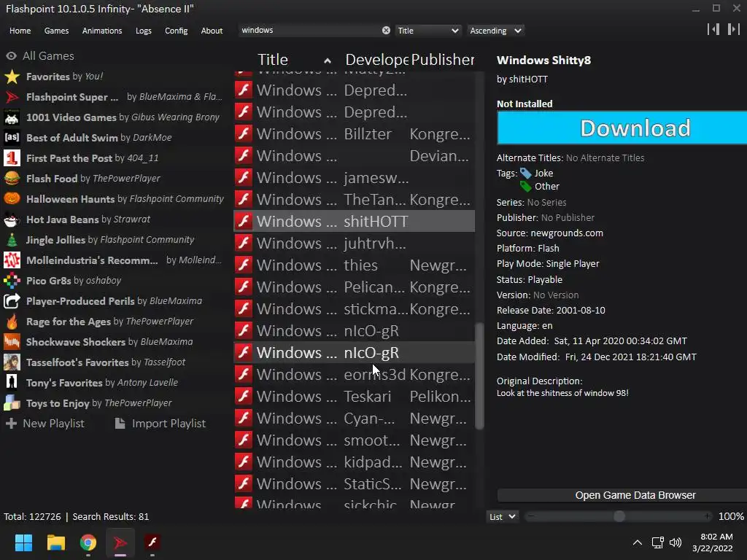
Task: Toggle the left sidebar icon
Action: pyautogui.click(x=713, y=29)
